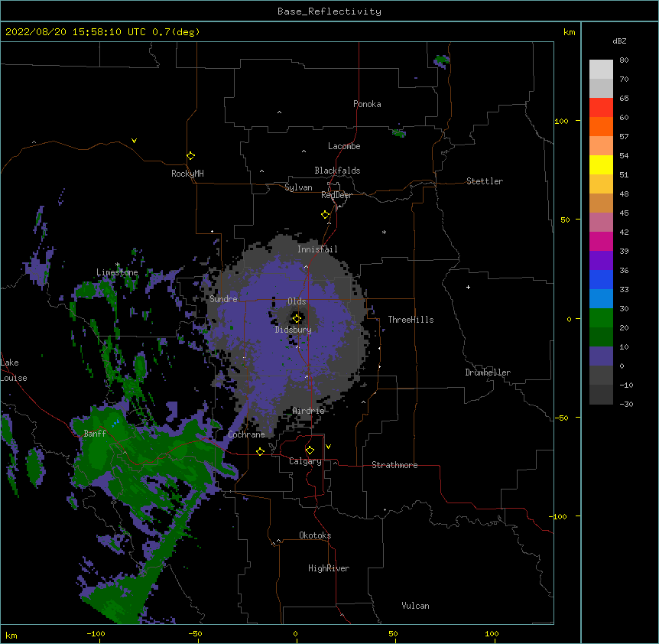
Task: Click the 0 tick label on bottom axis
Action: click(295, 633)
